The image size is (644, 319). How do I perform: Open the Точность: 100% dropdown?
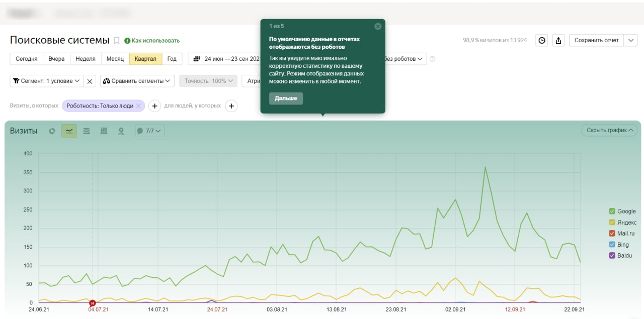(208, 81)
